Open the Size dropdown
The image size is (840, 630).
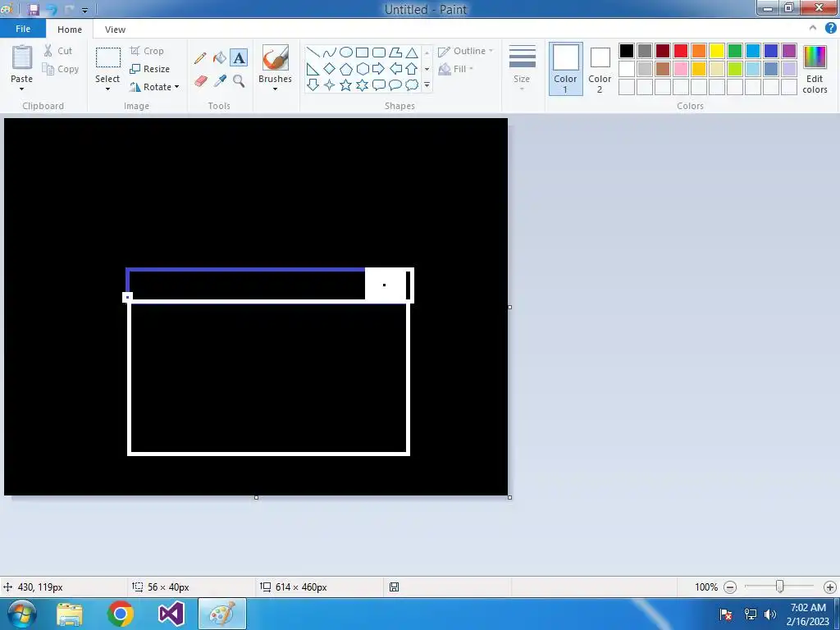[x=522, y=69]
